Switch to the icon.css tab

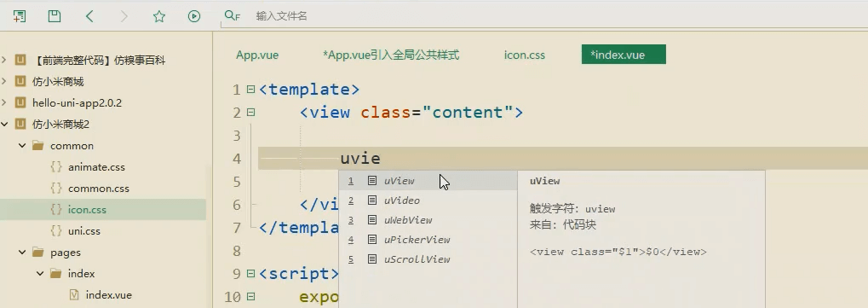524,55
